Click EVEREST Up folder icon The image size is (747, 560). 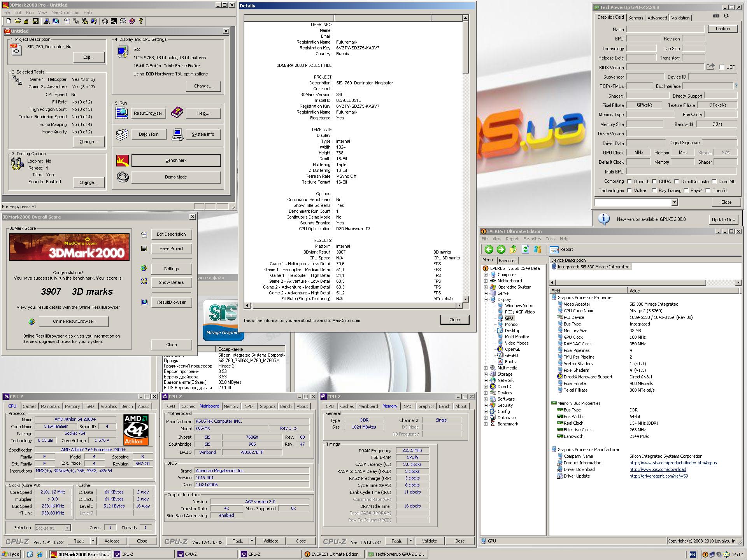tap(513, 249)
